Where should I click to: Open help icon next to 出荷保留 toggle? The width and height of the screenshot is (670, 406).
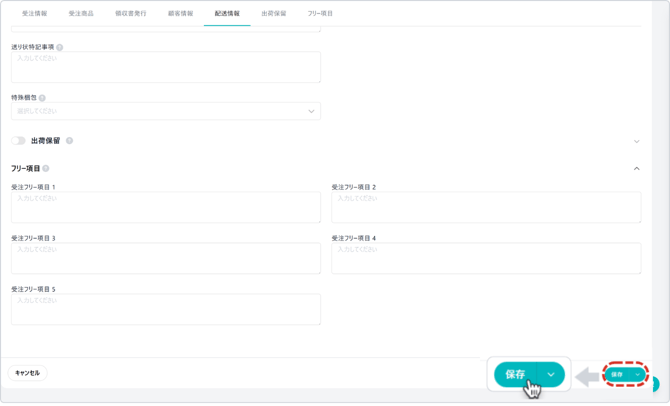(69, 141)
